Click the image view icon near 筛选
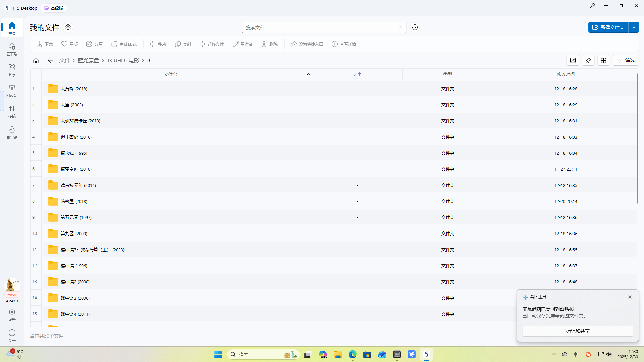This screenshot has width=644, height=362. pyautogui.click(x=573, y=60)
